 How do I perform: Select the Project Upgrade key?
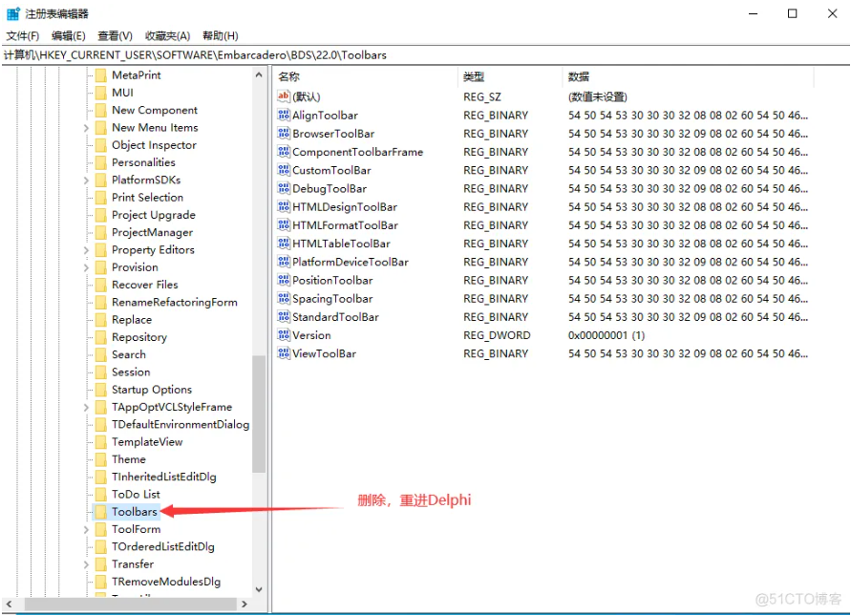154,215
